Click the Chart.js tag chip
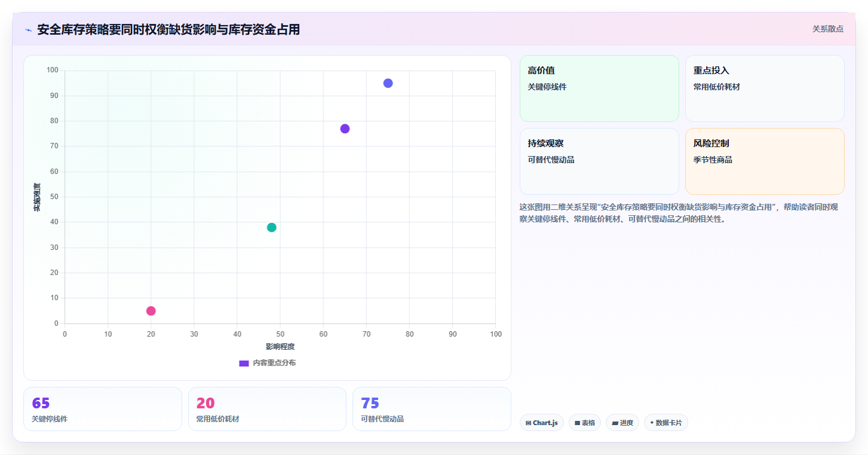Screen dimensions: 868x455 pos(542,423)
